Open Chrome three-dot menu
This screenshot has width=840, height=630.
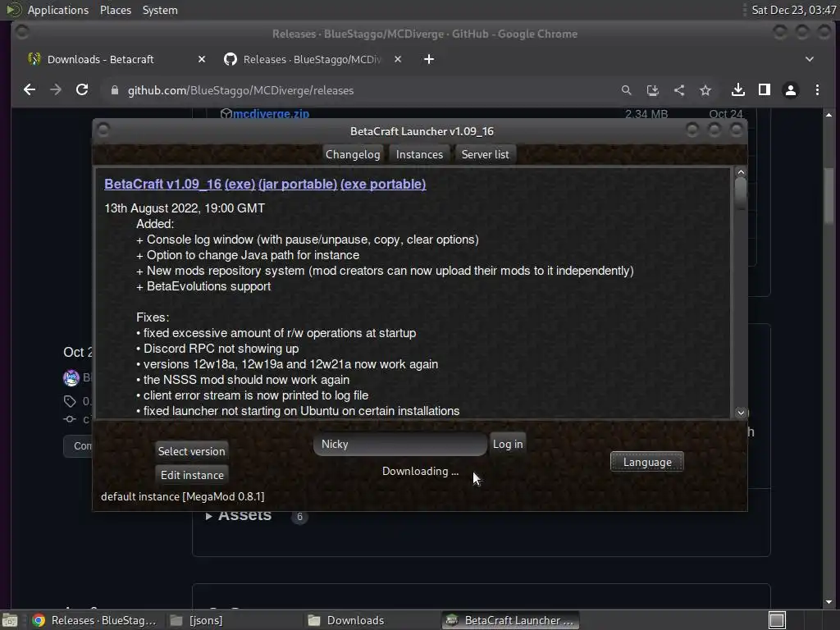(x=817, y=90)
